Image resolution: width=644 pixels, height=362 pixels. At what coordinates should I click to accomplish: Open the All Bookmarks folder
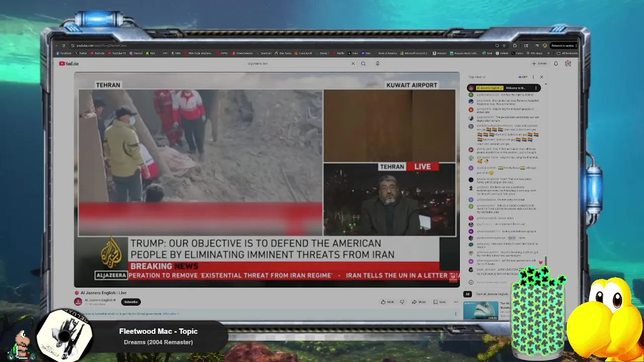click(567, 53)
